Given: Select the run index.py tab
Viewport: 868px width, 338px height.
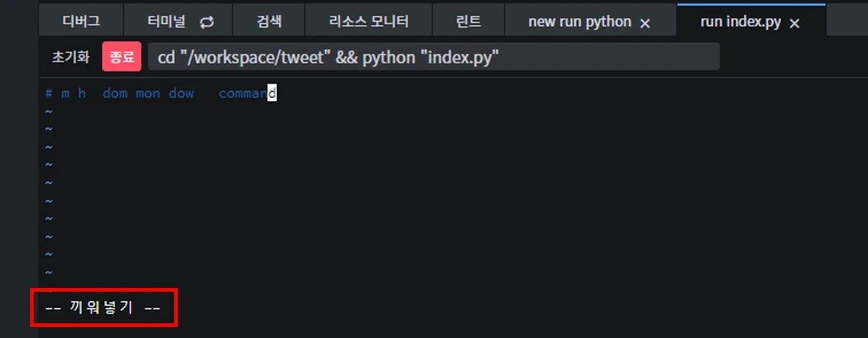Looking at the screenshot, I should coord(741,22).
